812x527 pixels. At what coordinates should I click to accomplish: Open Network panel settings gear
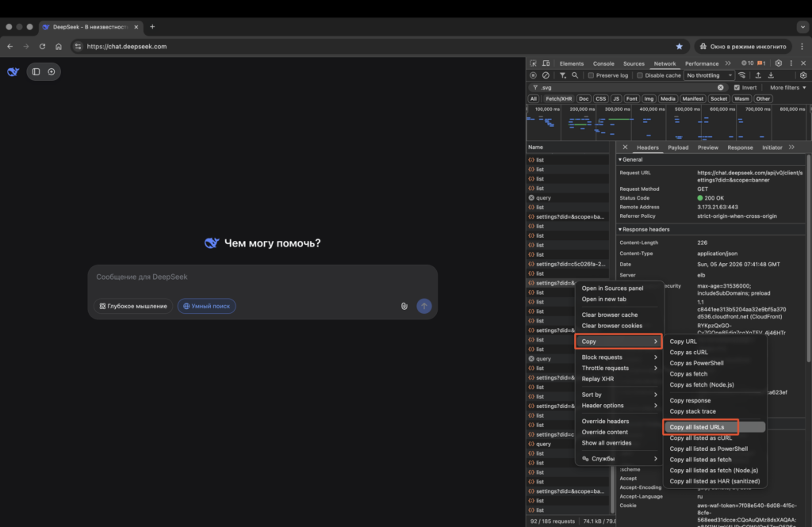(x=803, y=75)
